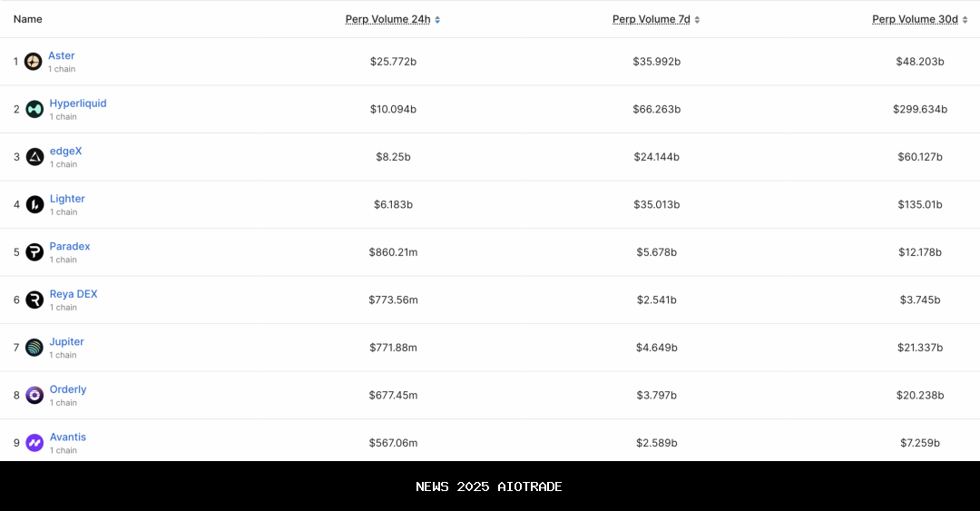Click the Orderly logo icon
The width and height of the screenshot is (980, 511).
pos(34,395)
